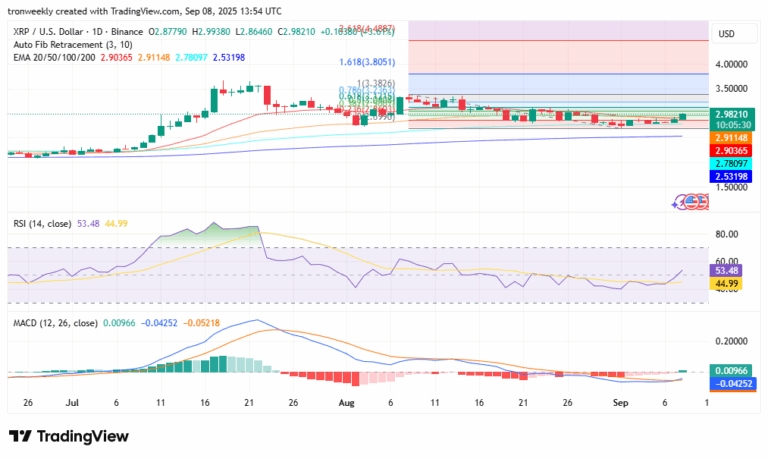The image size is (768, 459).
Task: Click the cyan EMA 2.78097 price tag
Action: 728,163
